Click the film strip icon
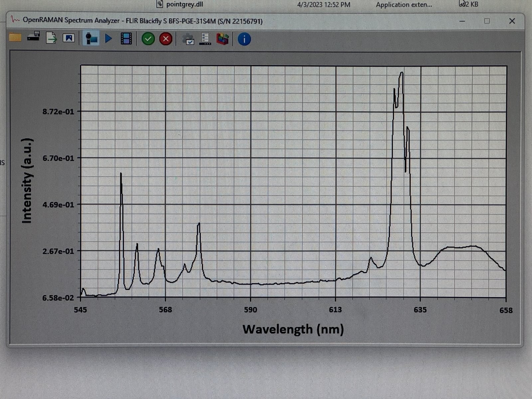 (x=126, y=39)
